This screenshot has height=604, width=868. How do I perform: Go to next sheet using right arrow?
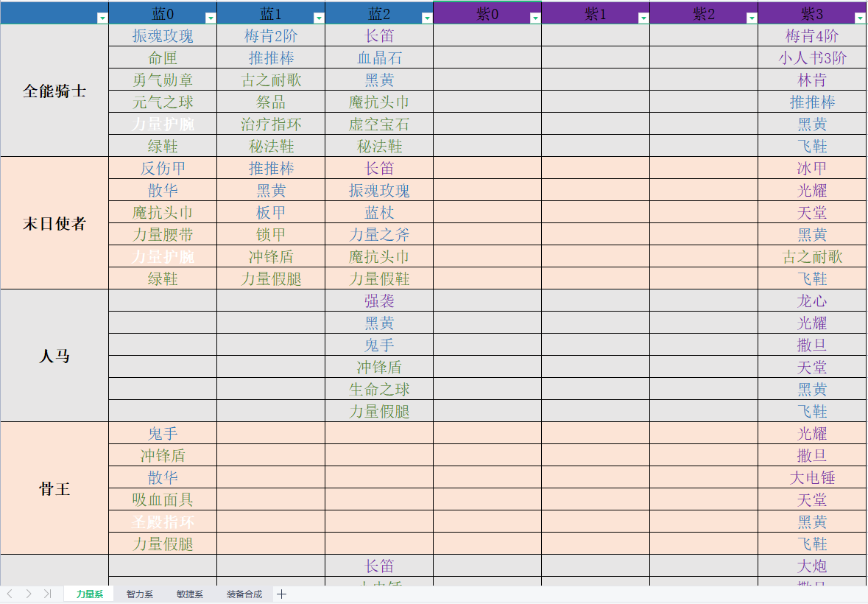click(x=29, y=594)
